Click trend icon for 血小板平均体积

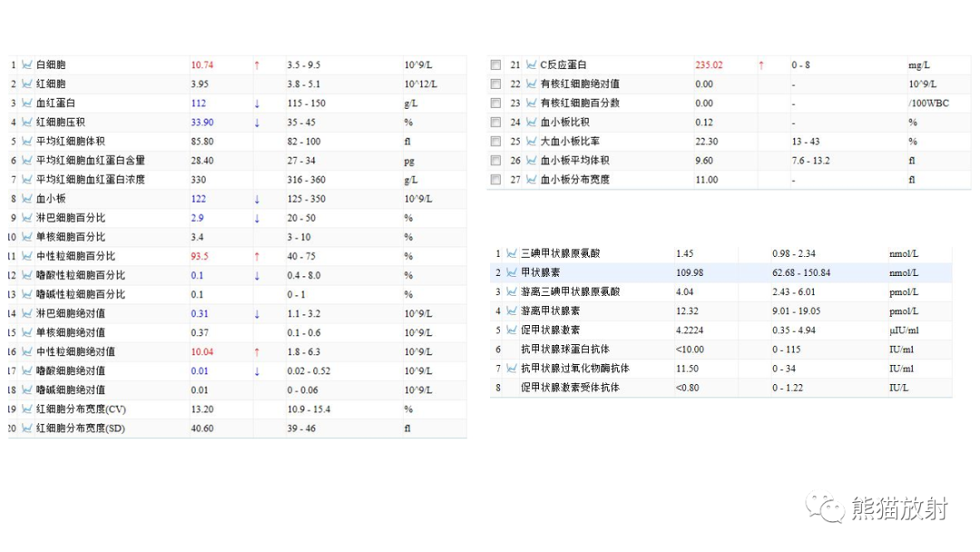pyautogui.click(x=531, y=161)
